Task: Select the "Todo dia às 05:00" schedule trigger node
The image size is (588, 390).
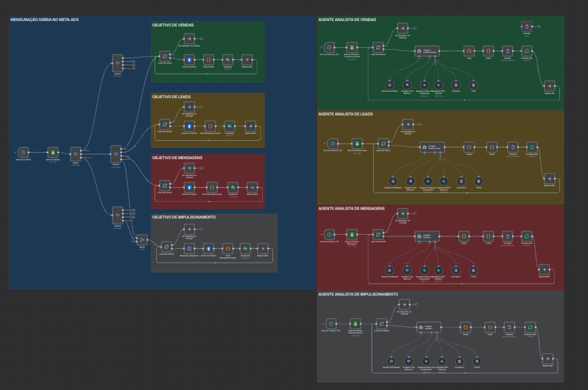Action: [24, 152]
